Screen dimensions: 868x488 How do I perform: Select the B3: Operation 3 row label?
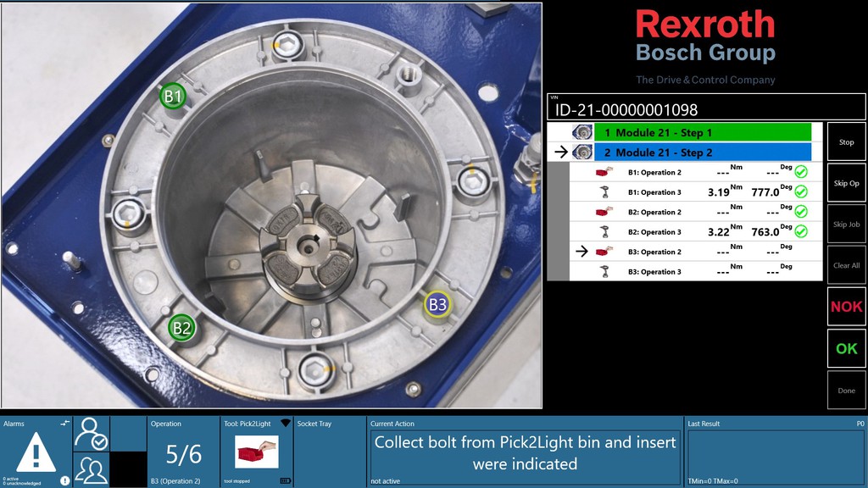[654, 272]
